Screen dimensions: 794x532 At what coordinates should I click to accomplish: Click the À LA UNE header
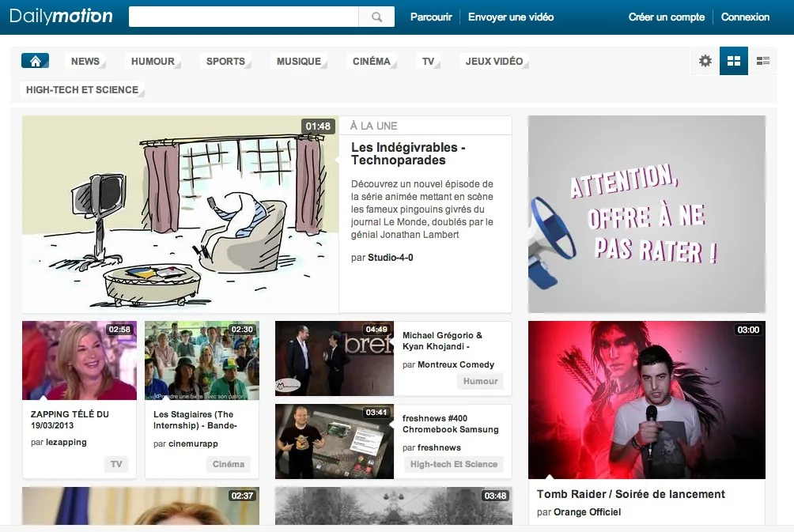pos(374,126)
